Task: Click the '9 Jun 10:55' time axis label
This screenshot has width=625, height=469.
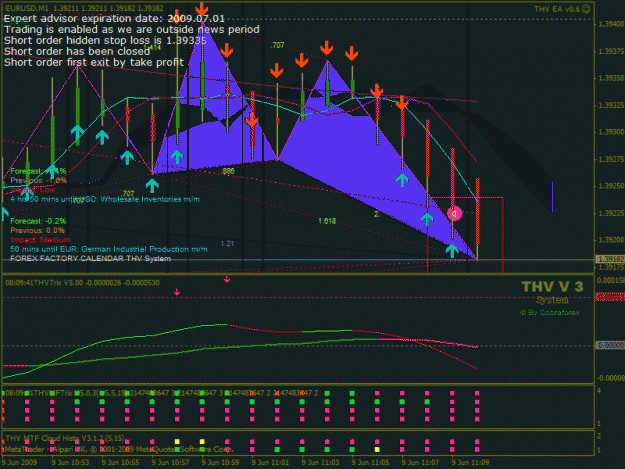Action: point(120,463)
